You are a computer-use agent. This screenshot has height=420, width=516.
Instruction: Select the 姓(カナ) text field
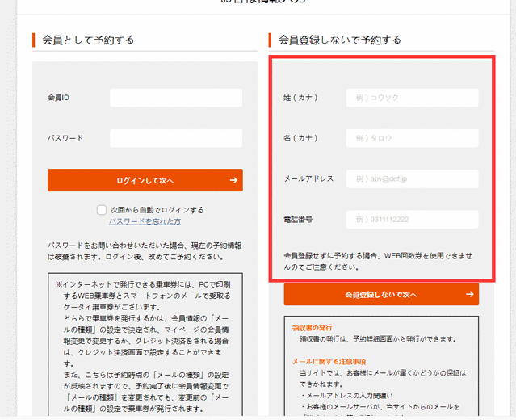point(412,98)
